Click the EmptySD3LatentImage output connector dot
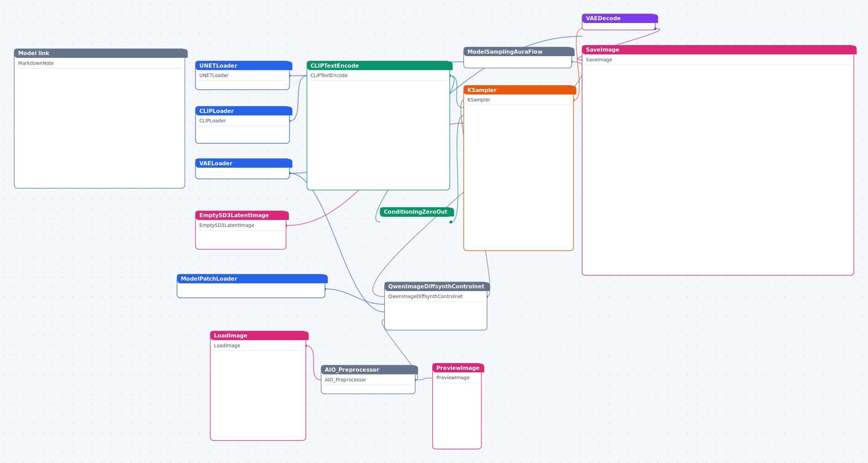 click(x=286, y=226)
